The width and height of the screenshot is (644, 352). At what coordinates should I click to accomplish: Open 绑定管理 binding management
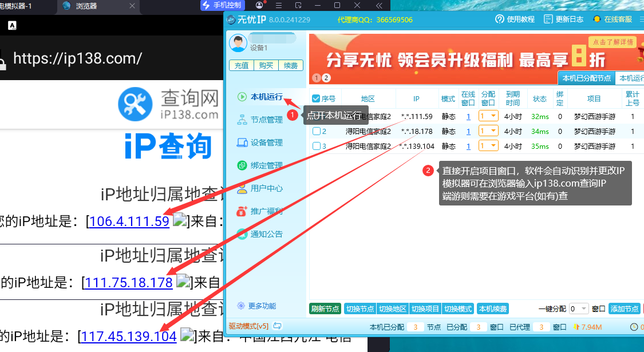[260, 165]
